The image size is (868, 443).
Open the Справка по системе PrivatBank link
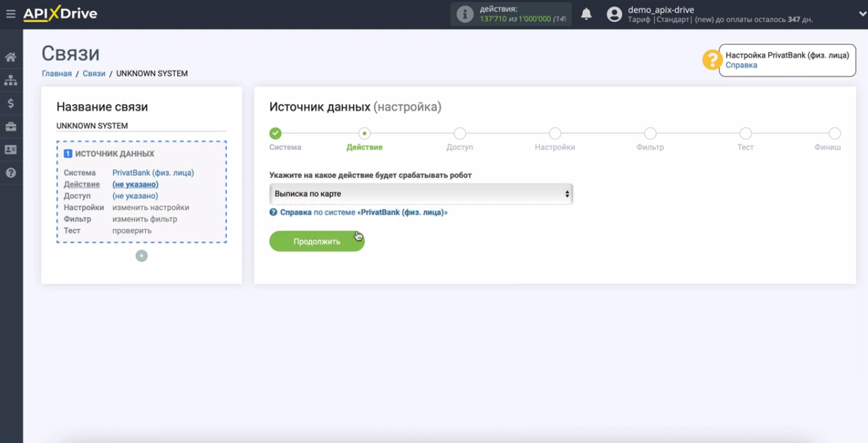coord(363,212)
